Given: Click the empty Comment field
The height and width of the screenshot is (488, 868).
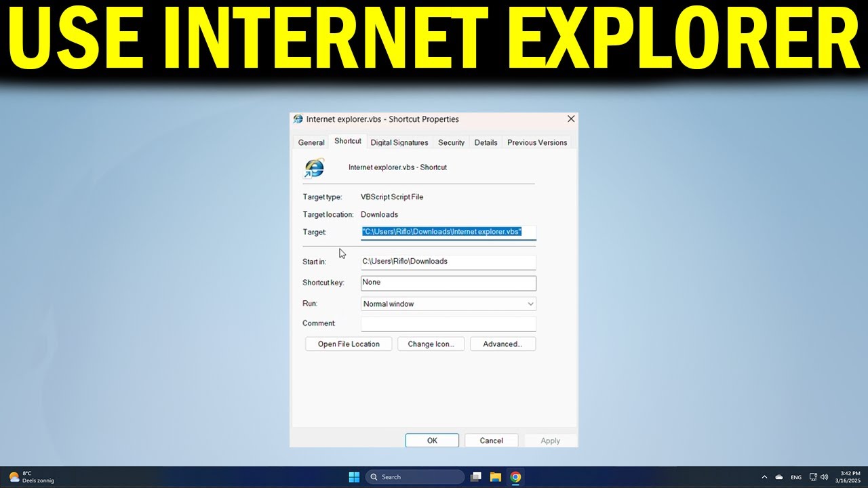Looking at the screenshot, I should 448,323.
